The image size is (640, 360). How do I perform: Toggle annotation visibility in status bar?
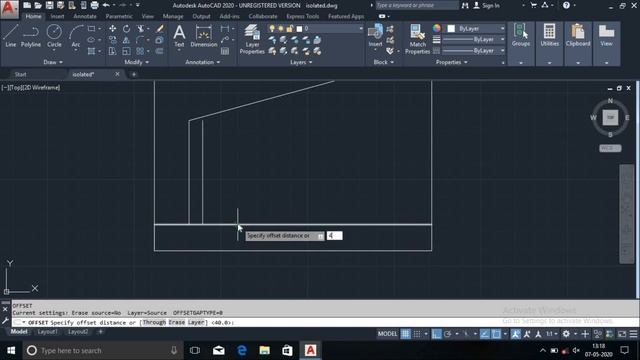(516, 334)
